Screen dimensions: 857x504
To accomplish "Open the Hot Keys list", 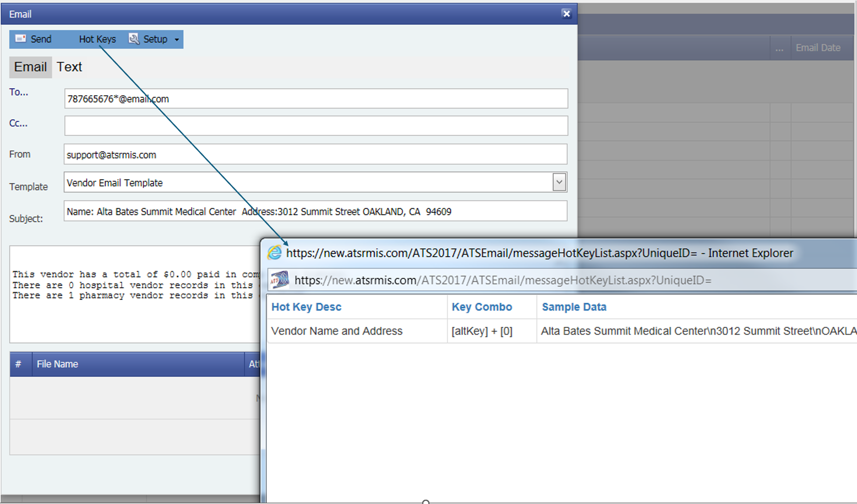I will (x=97, y=39).
